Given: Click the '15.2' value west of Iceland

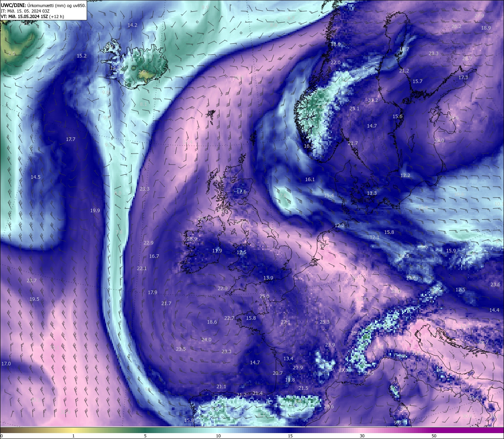Looking at the screenshot, I should click(82, 56).
